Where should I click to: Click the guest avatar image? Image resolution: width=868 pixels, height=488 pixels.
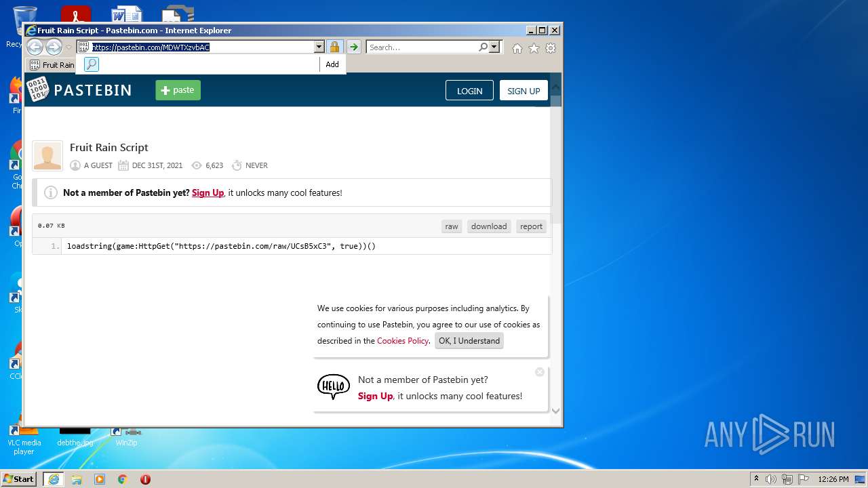click(x=47, y=156)
